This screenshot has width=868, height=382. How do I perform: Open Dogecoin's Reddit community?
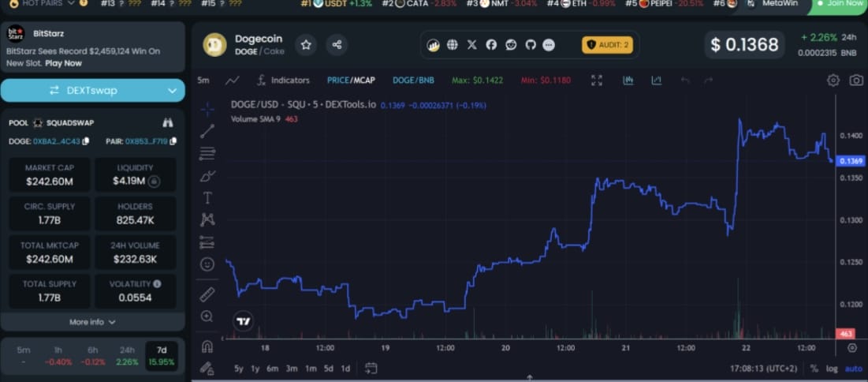(511, 45)
